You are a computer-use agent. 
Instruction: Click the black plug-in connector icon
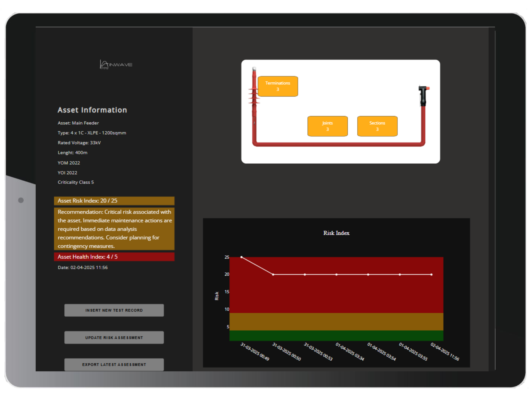(x=424, y=96)
